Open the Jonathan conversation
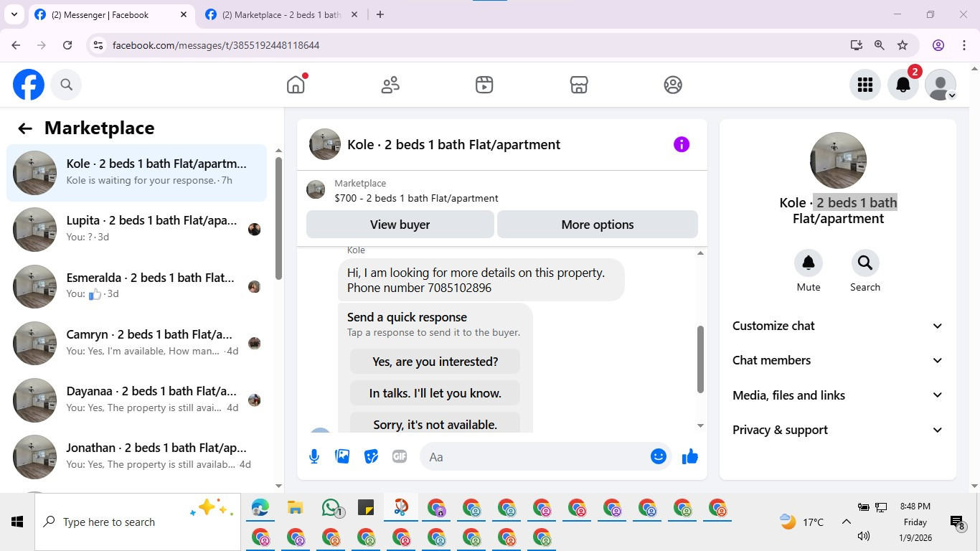The image size is (980, 551). pyautogui.click(x=136, y=456)
